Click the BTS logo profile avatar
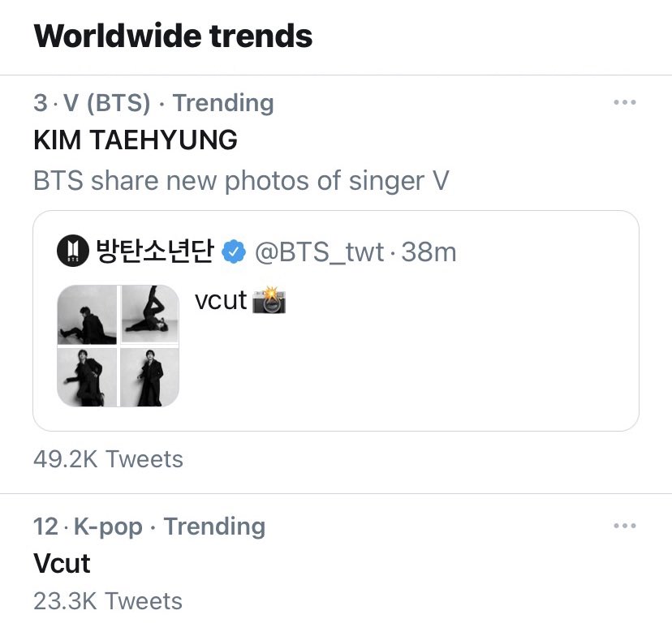The height and width of the screenshot is (632, 672). (x=74, y=252)
